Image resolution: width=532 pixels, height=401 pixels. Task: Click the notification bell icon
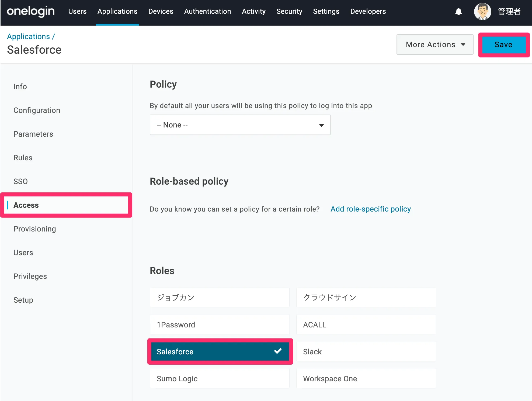[x=458, y=12]
